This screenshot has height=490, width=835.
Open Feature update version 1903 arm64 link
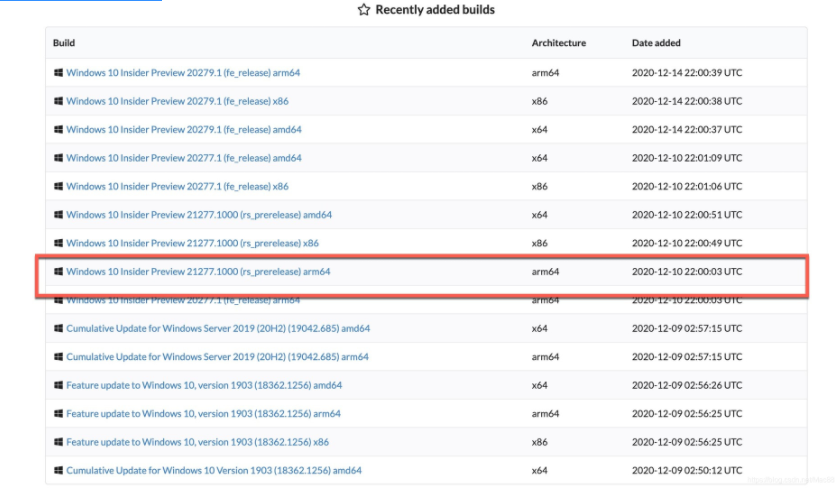[x=203, y=414]
